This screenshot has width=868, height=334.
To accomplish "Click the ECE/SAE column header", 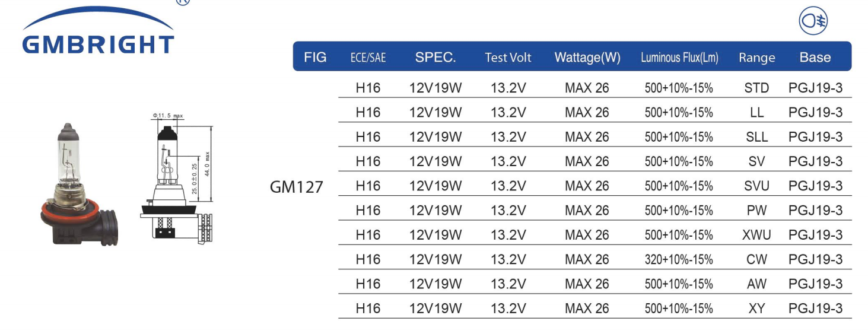I will coord(368,58).
